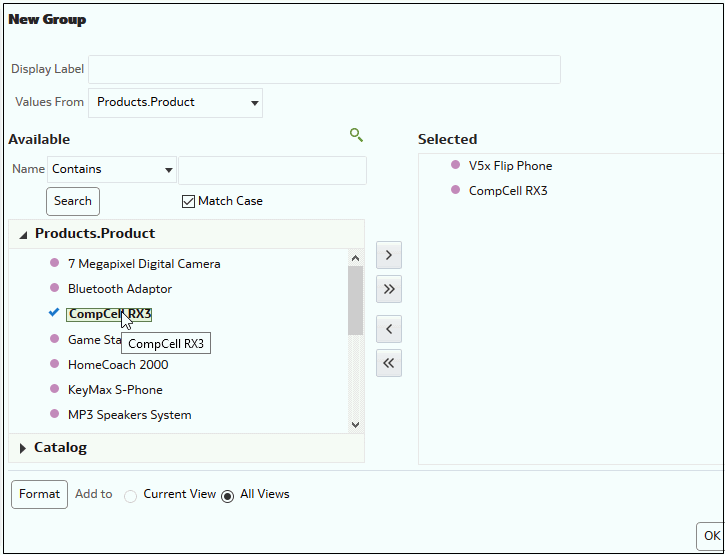Click the Display Label text field
725x555 pixels.
pos(324,69)
